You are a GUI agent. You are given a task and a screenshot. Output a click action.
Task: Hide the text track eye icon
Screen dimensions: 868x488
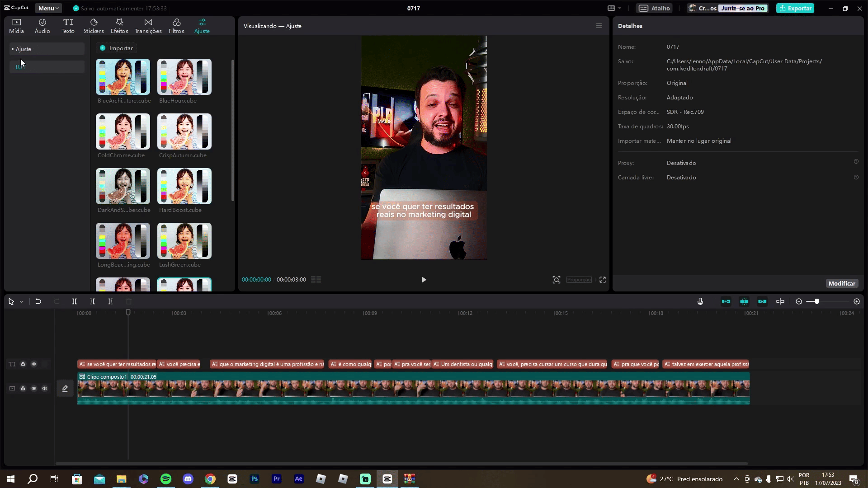(34, 364)
